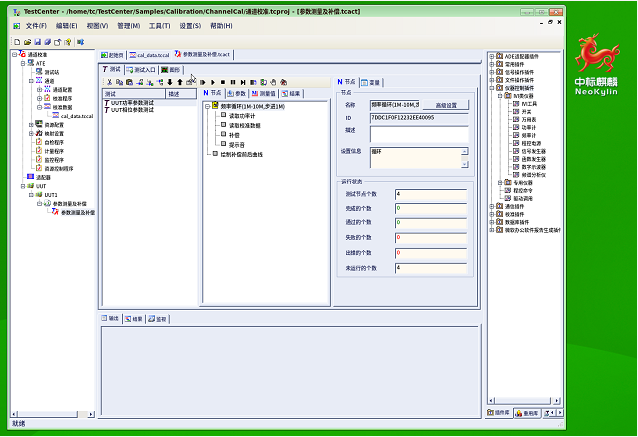This screenshot has height=437, width=638.
Task: Toggle checkbox for 提示音 step
Action: 222,144
